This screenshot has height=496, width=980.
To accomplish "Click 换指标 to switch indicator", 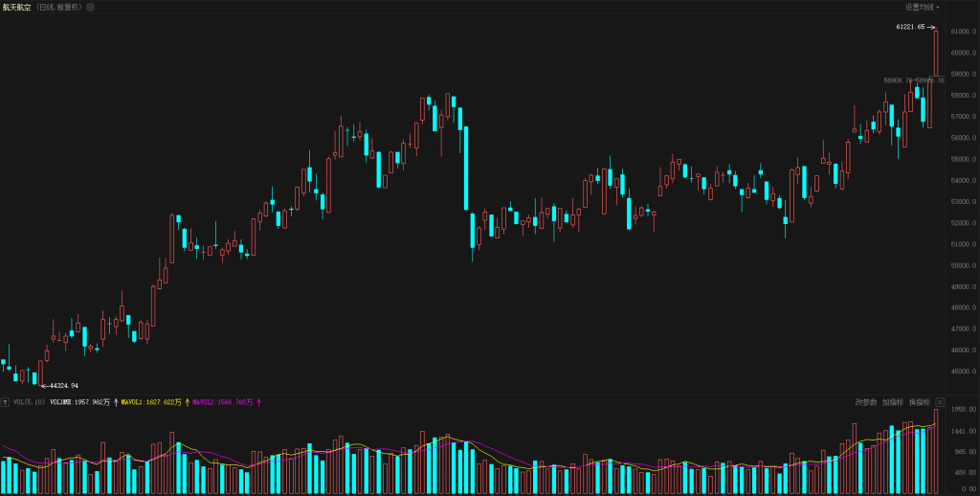I will point(919,402).
